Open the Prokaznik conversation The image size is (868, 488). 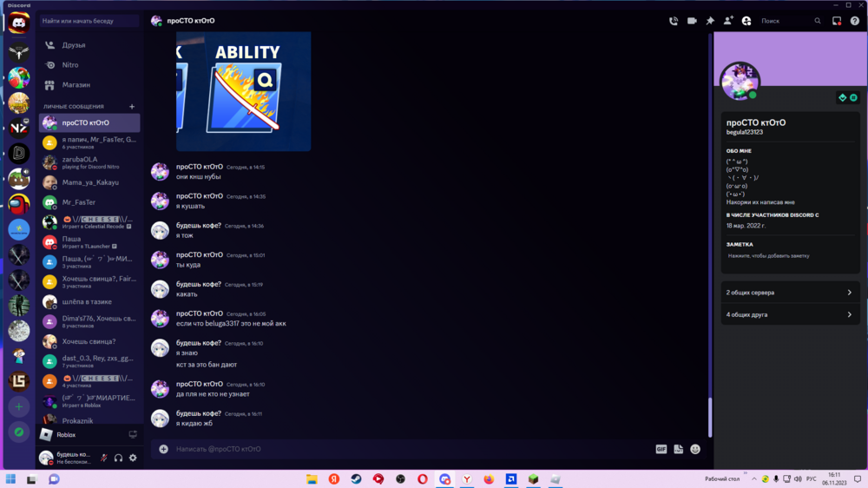tap(89, 420)
